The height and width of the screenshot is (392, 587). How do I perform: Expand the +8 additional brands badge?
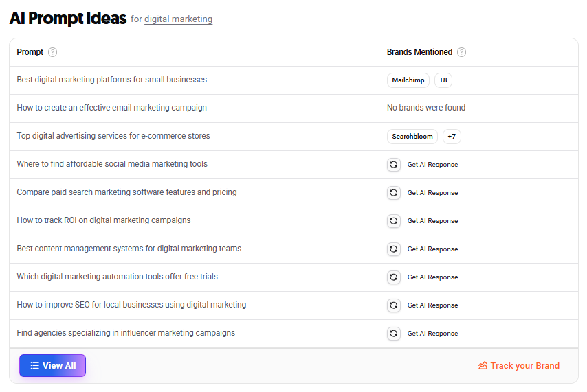pos(443,80)
